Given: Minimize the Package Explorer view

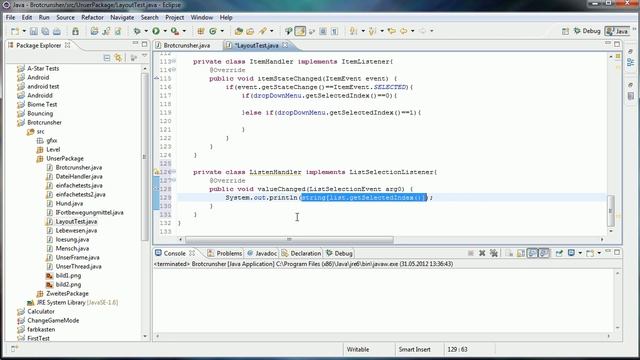Looking at the screenshot, I should click(135, 43).
